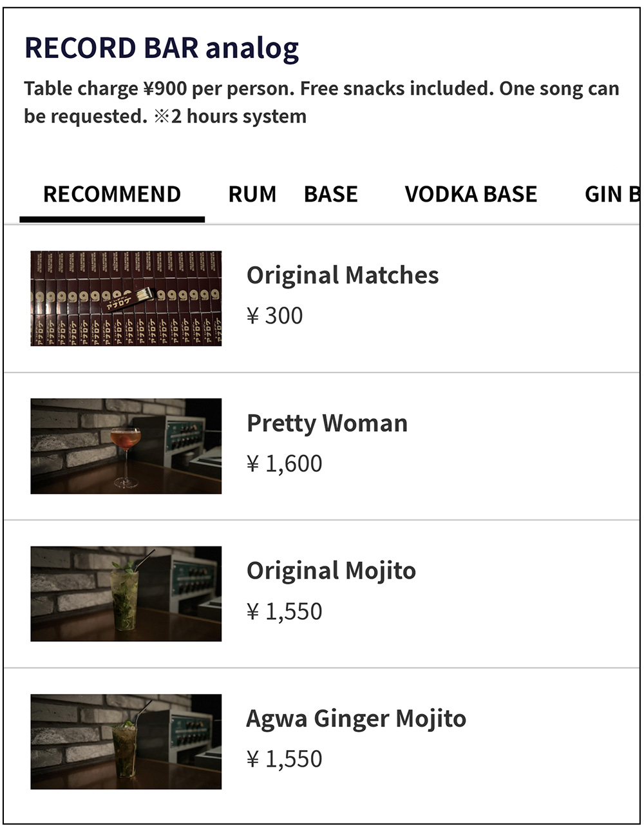Tap the Agwa Ginger Mojito thumbnail
Image resolution: width=644 pixels, height=828 pixels.
[x=126, y=742]
